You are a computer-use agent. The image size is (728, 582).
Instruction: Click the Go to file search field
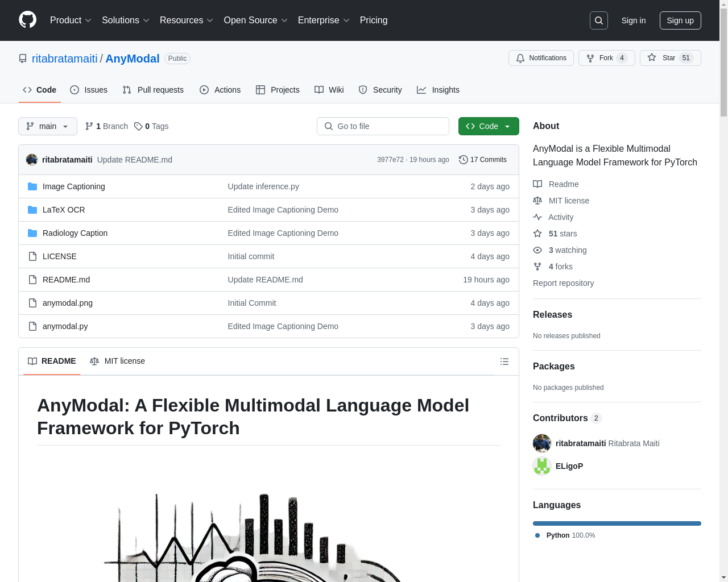coord(383,126)
